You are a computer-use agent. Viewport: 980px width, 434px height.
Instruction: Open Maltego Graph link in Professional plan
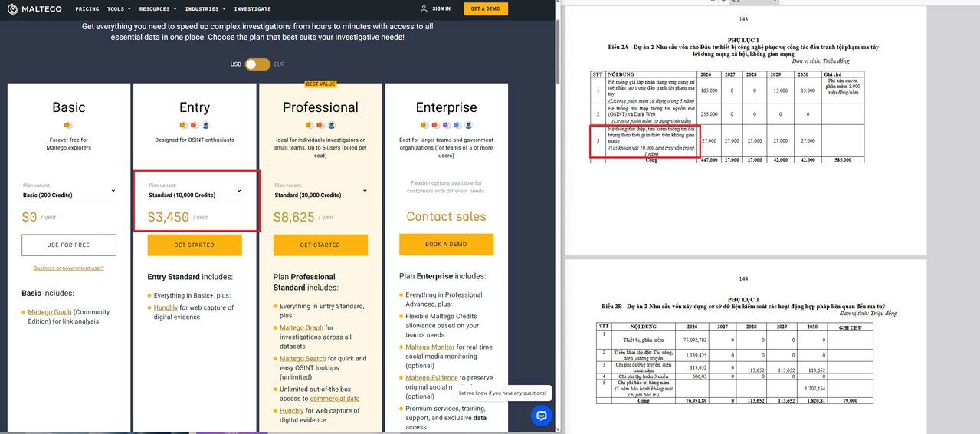click(302, 327)
